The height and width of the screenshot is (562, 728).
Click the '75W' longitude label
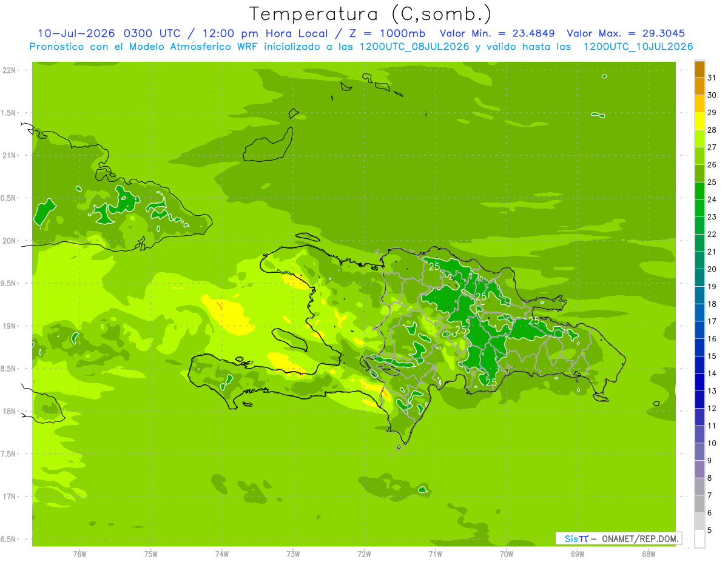pos(151,554)
